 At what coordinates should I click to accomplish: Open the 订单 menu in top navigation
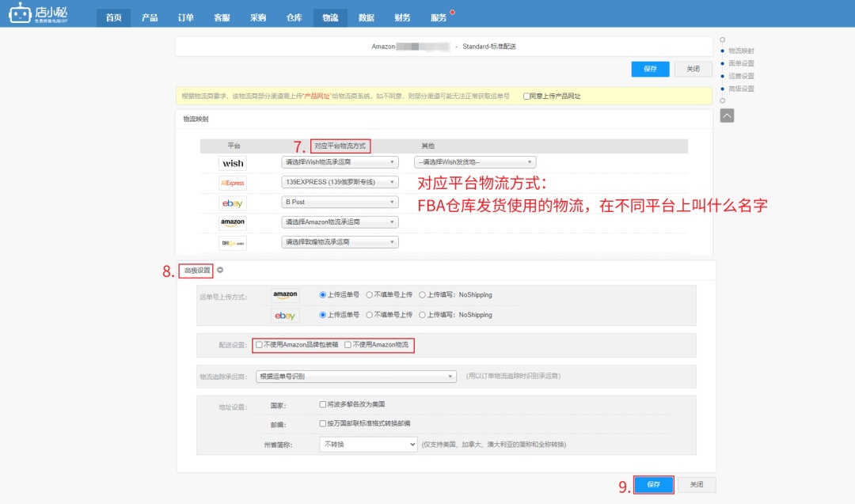tap(186, 17)
